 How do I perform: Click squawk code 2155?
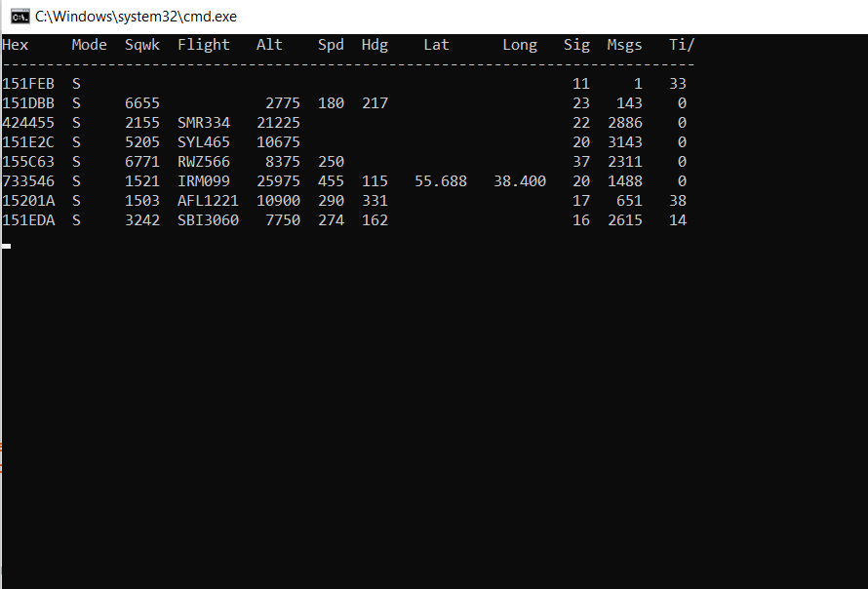coord(142,122)
